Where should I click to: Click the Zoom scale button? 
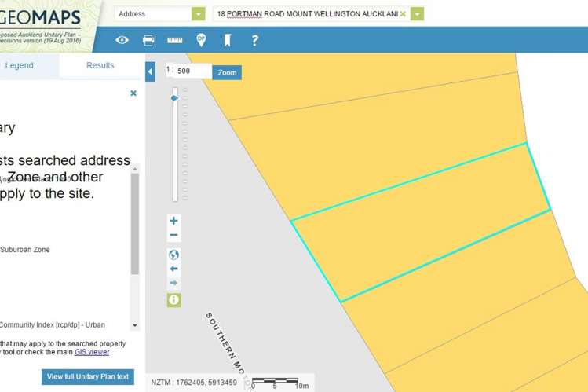(x=227, y=72)
